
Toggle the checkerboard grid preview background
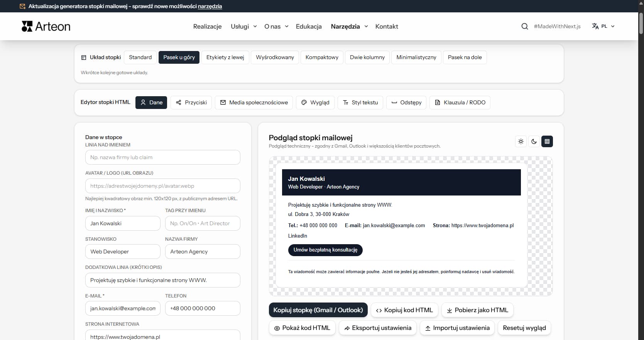547,141
